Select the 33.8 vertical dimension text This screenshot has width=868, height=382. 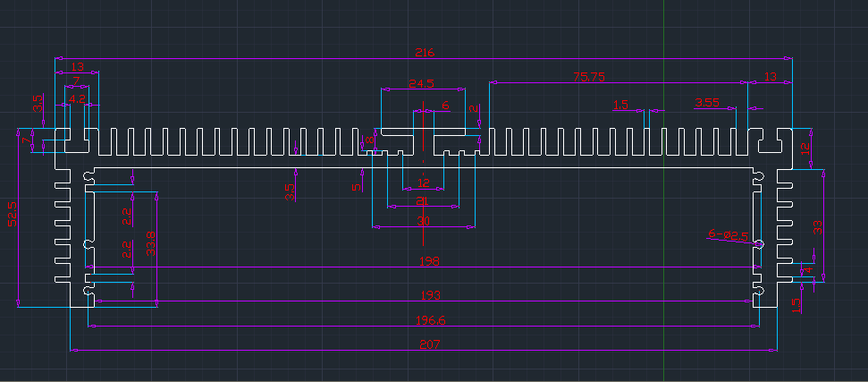coord(151,242)
